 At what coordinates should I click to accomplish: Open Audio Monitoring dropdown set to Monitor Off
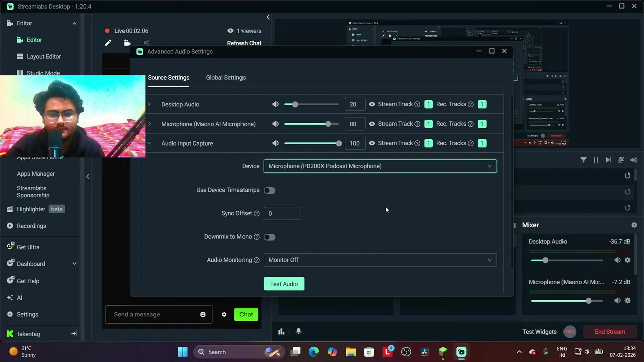pyautogui.click(x=380, y=260)
